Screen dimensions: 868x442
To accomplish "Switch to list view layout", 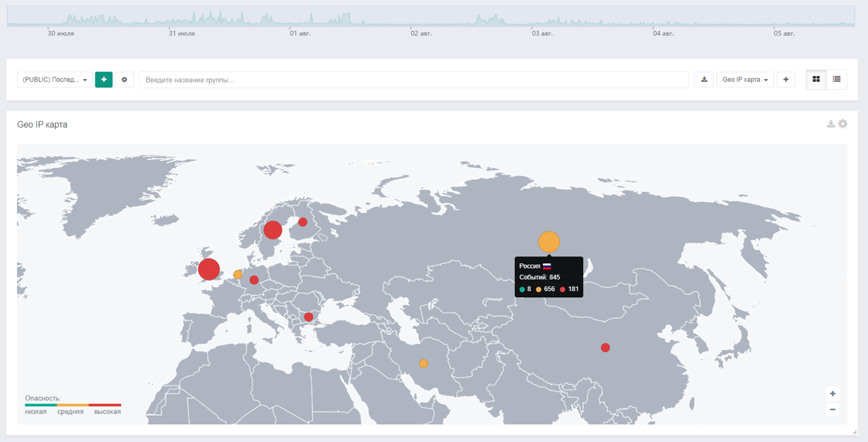I will pyautogui.click(x=837, y=80).
